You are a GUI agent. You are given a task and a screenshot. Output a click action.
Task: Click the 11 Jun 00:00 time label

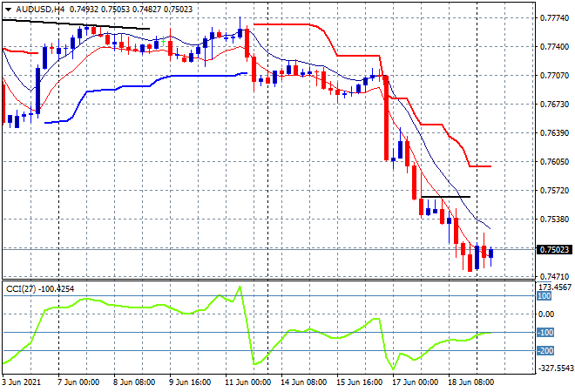tap(248, 382)
